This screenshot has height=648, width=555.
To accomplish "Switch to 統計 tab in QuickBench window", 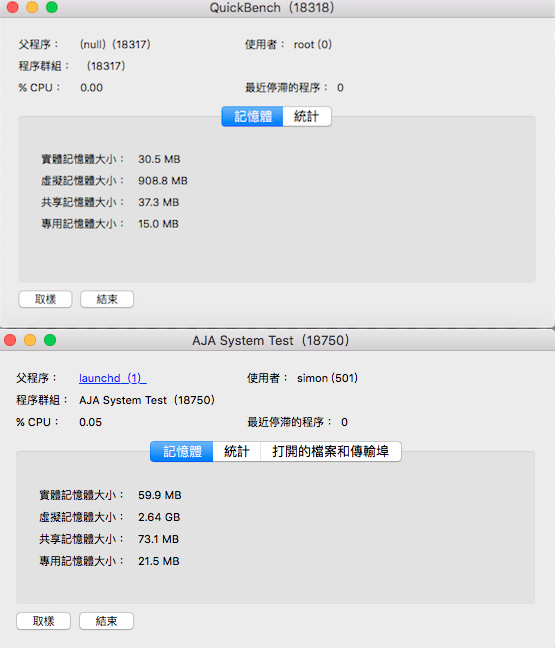I will click(307, 117).
